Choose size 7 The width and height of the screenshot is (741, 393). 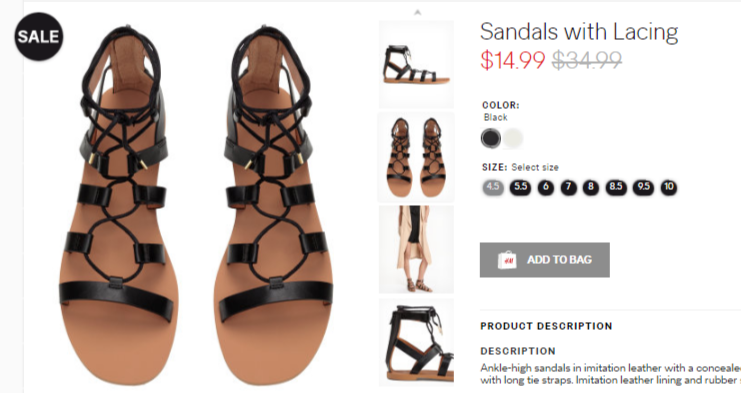point(569,187)
